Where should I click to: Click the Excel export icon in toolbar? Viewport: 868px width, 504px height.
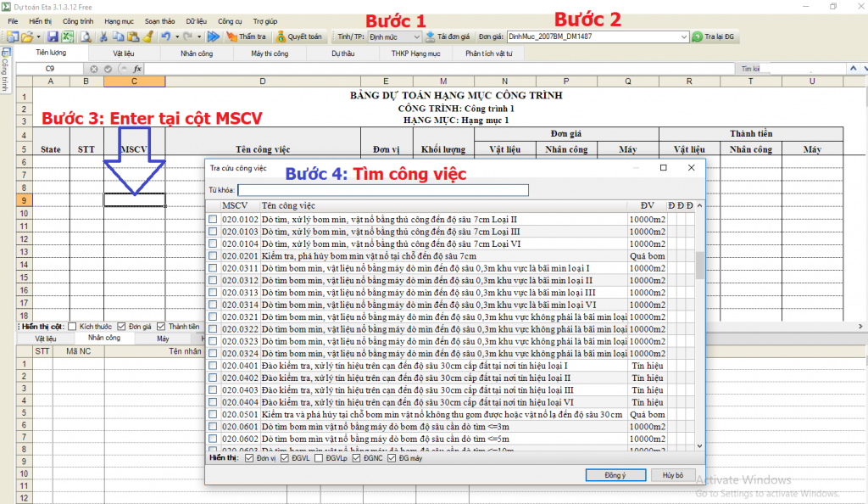(67, 37)
